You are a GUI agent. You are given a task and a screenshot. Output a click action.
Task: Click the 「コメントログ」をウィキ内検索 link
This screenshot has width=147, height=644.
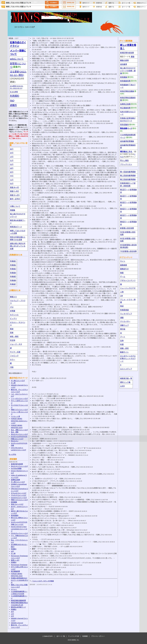click(x=42, y=581)
